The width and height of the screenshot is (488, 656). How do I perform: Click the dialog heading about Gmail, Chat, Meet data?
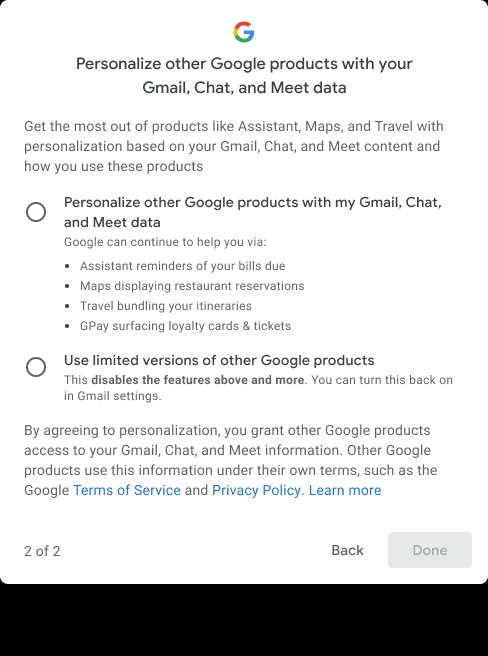pyautogui.click(x=244, y=76)
